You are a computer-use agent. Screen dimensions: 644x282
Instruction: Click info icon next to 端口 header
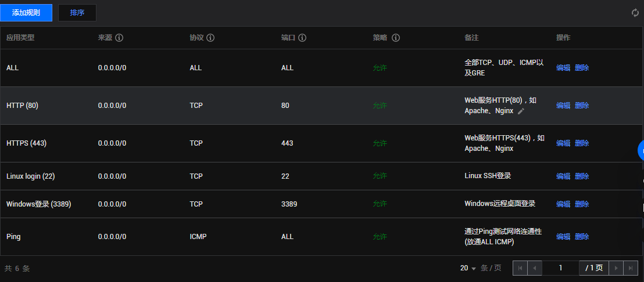tap(302, 38)
